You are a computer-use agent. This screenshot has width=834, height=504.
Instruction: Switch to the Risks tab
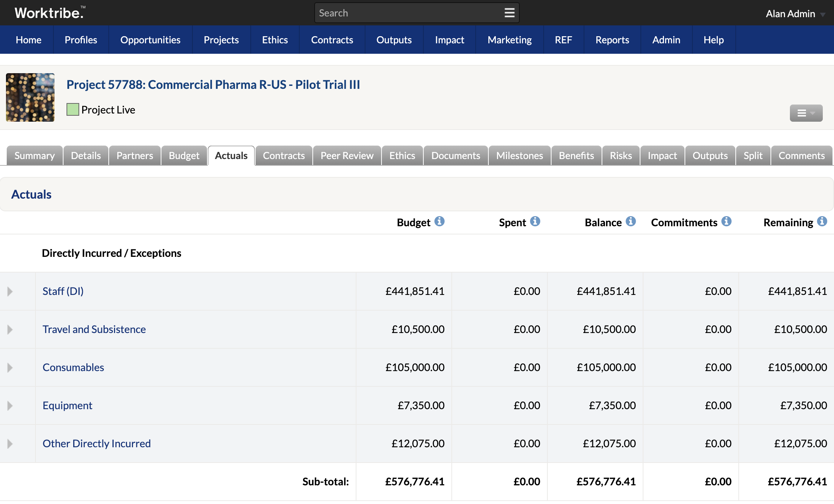tap(621, 155)
